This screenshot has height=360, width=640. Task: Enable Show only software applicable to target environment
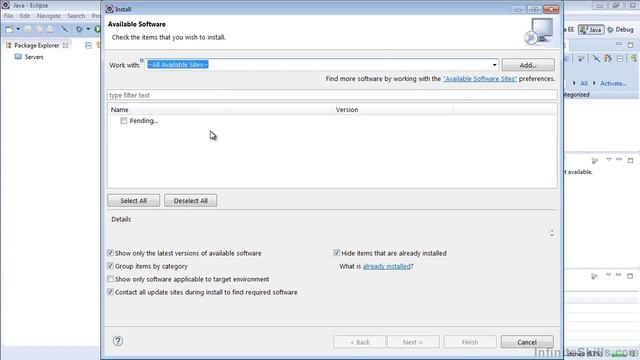110,279
